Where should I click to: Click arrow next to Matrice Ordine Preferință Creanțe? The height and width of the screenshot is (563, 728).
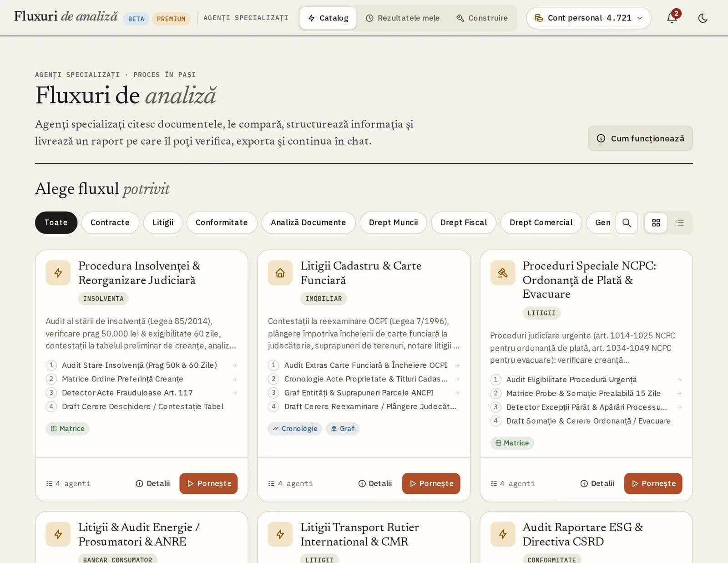pyautogui.click(x=235, y=379)
